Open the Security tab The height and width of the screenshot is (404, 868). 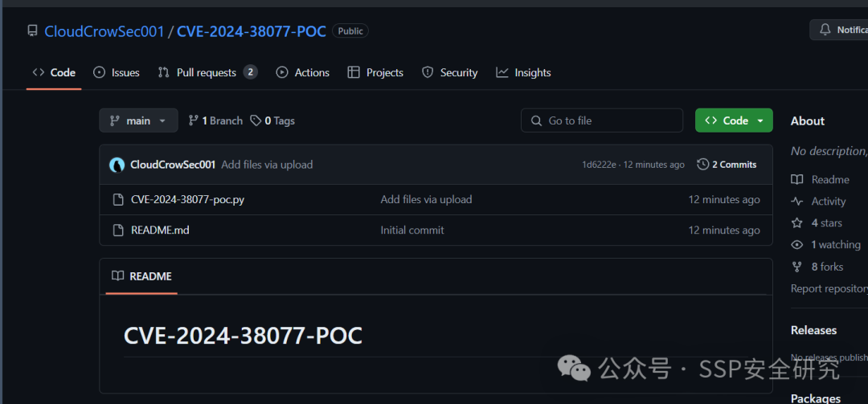pos(449,72)
